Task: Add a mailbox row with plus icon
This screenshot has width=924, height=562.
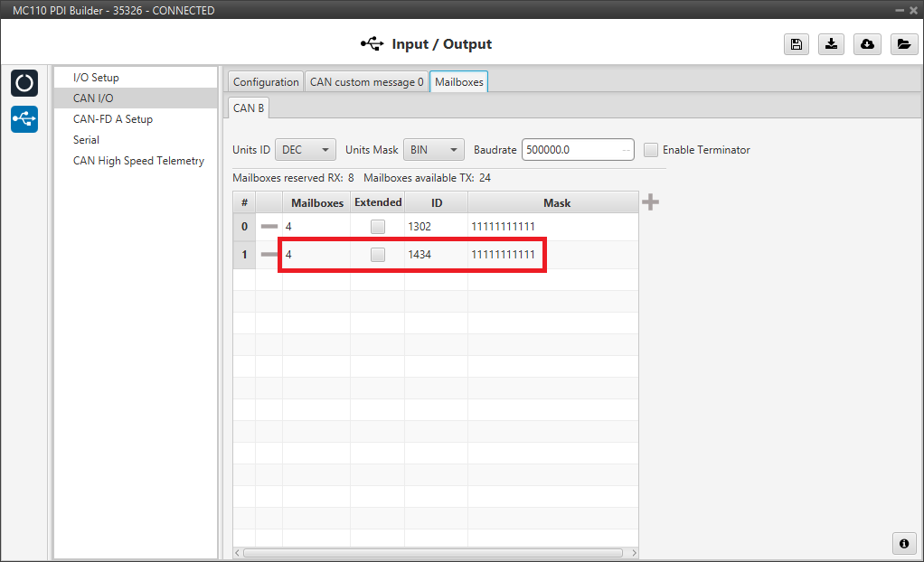Action: [650, 202]
